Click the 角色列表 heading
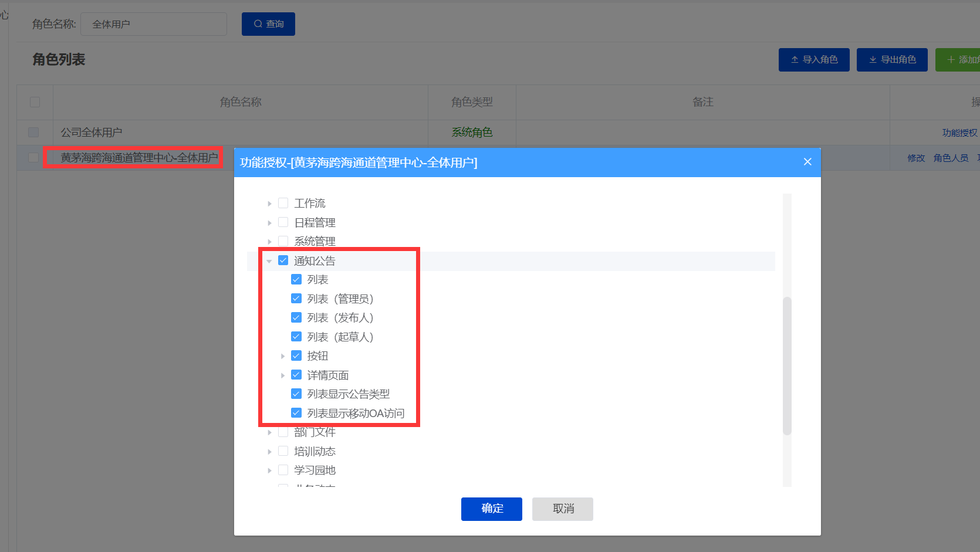This screenshot has height=552, width=980. [59, 59]
